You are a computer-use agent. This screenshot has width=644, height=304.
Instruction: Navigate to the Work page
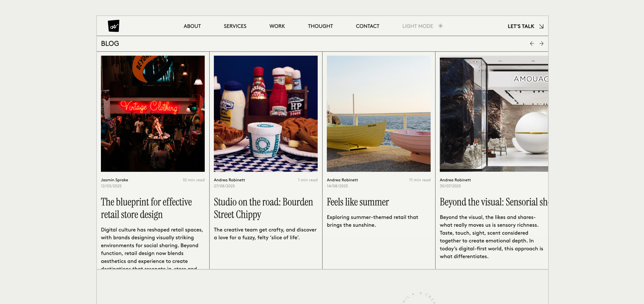coord(277,26)
